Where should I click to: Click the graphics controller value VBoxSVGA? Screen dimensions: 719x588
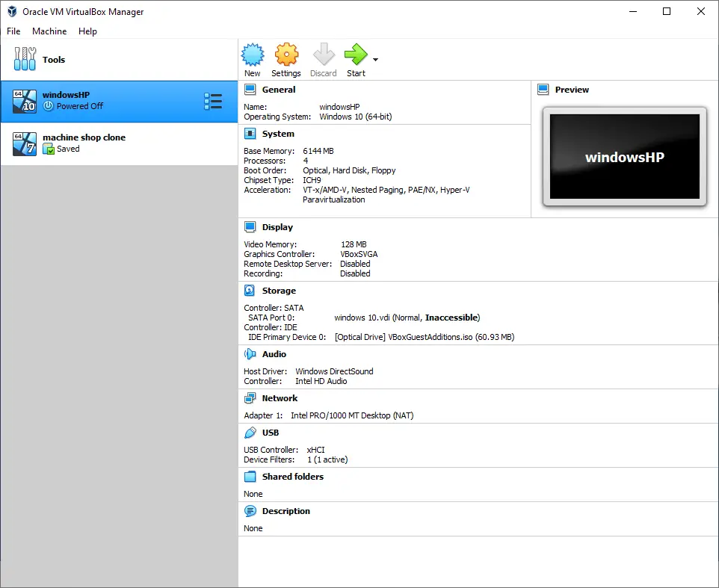point(359,254)
